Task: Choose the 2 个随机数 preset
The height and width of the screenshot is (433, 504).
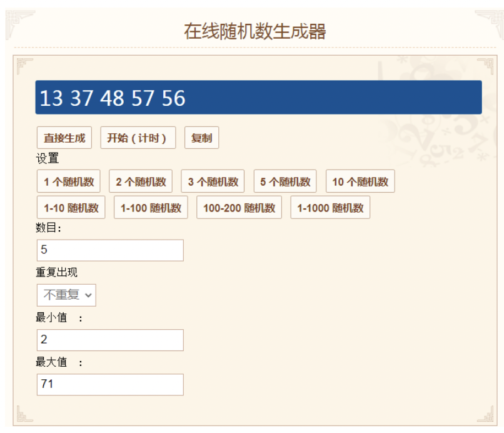Action: pos(141,181)
